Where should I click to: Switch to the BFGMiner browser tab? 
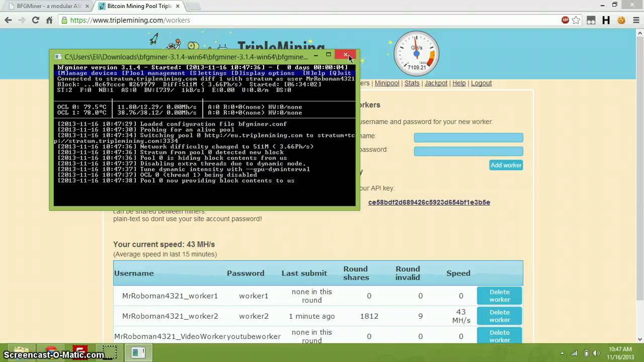click(x=48, y=6)
